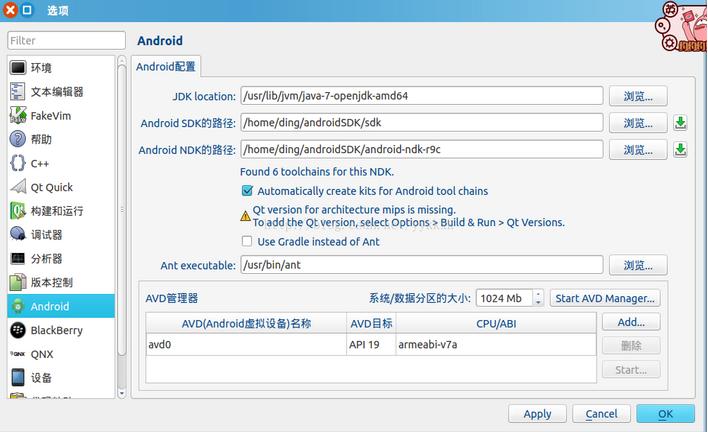Sort by AVD(Android虚拟设备)名称 column header
This screenshot has height=432, width=708.
pyautogui.click(x=246, y=323)
